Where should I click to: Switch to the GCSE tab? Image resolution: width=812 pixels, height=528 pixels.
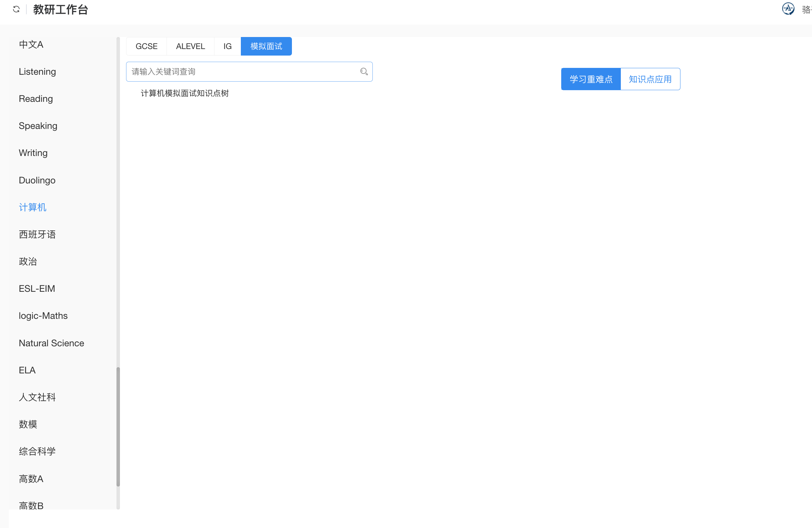tap(146, 46)
